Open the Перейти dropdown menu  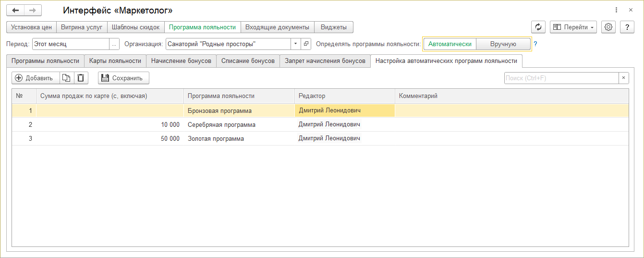coord(573,27)
